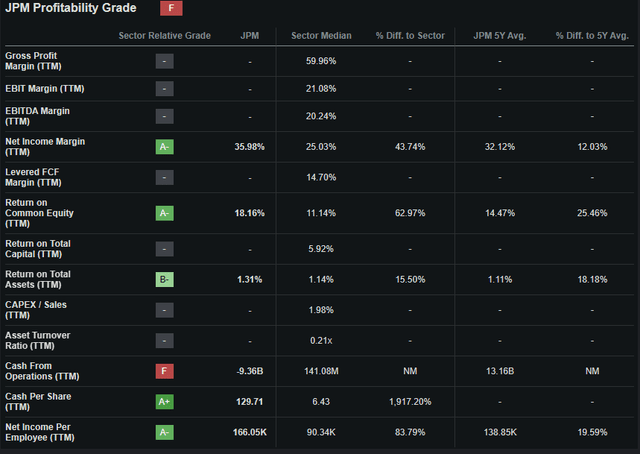Click the % Diff. to Sector column header
Screen dimensions: 640x454
pyautogui.click(x=410, y=36)
